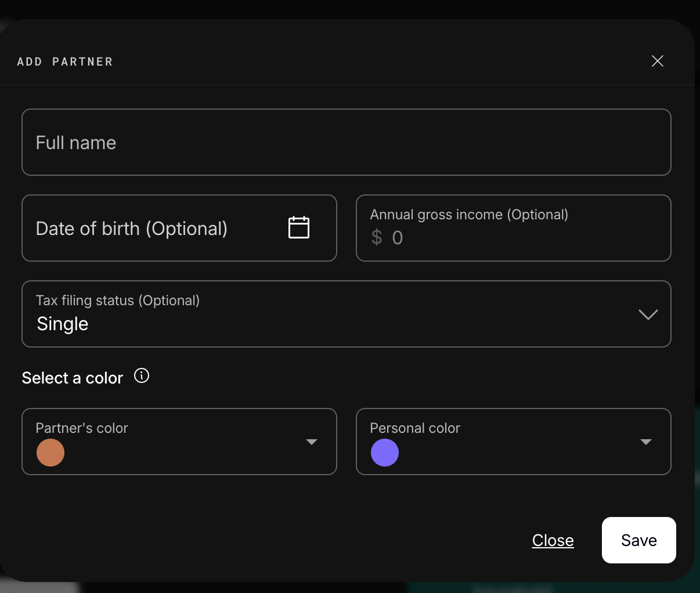Open the date of birth calendar picker icon
The width and height of the screenshot is (700, 593).
point(299,227)
